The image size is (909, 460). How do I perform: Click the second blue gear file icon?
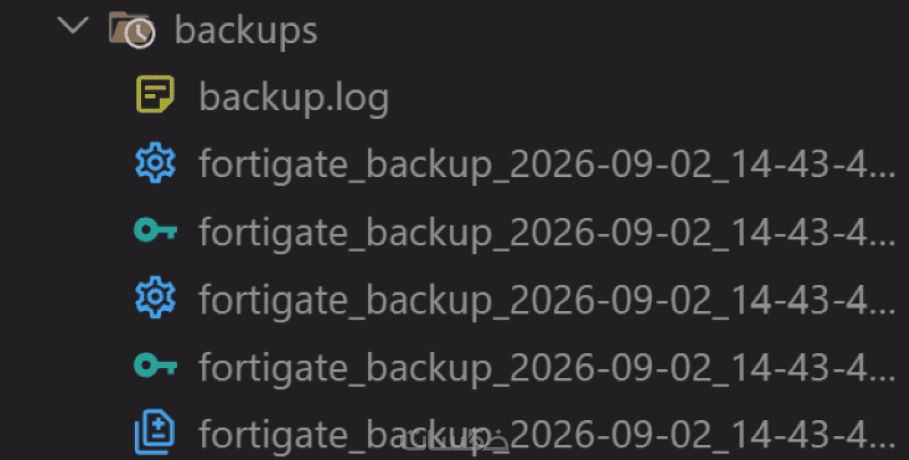[x=155, y=298]
